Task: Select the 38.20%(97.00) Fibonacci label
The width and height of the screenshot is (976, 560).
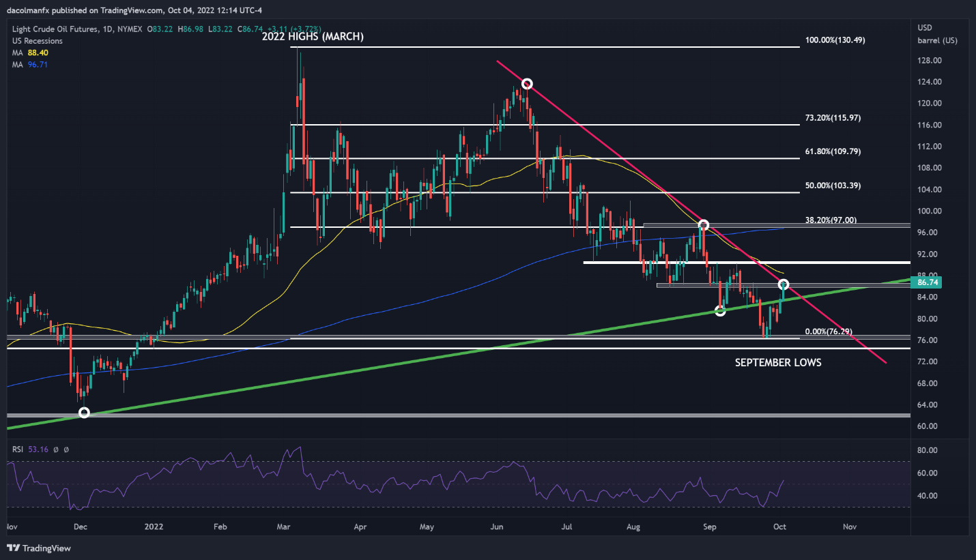Action: pos(831,220)
